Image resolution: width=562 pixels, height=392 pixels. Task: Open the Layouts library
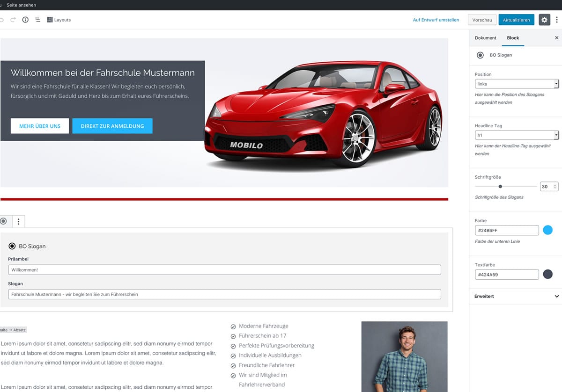coord(59,20)
